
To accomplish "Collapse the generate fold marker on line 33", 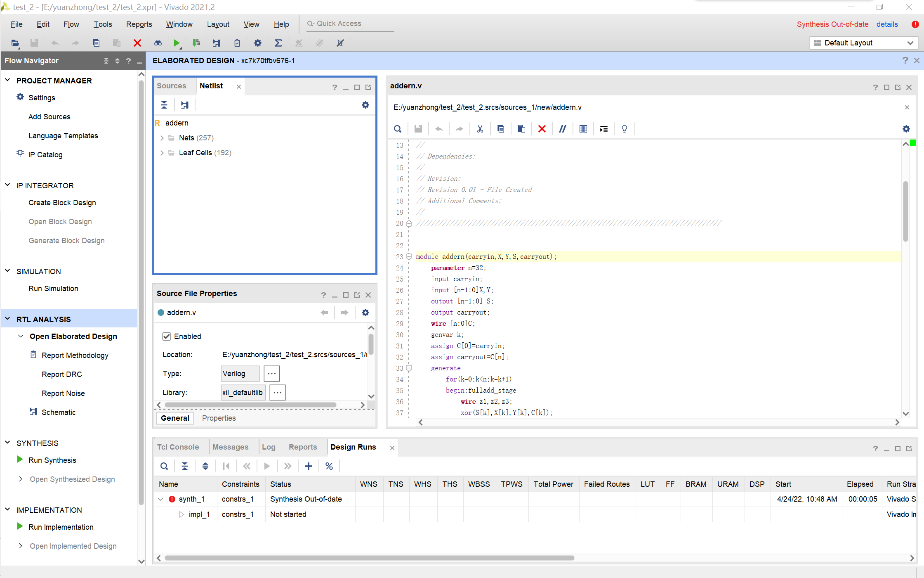I will 409,368.
